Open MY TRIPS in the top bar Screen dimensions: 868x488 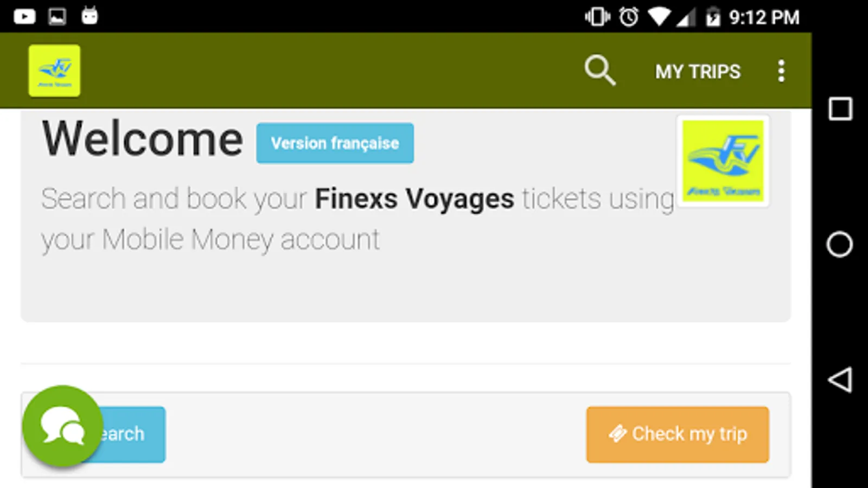[698, 72]
